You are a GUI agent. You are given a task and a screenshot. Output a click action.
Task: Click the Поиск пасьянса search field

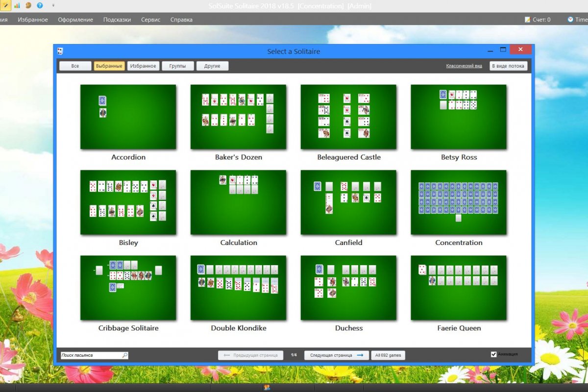91,355
